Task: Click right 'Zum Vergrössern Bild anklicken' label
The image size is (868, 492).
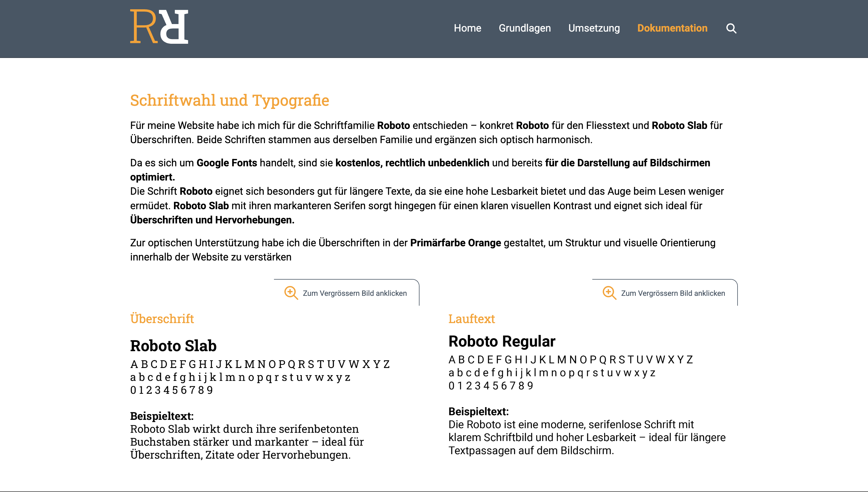Action: tap(673, 293)
